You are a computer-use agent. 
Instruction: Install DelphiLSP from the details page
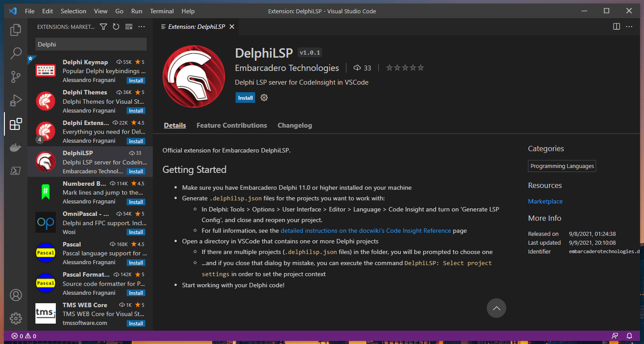pyautogui.click(x=245, y=98)
